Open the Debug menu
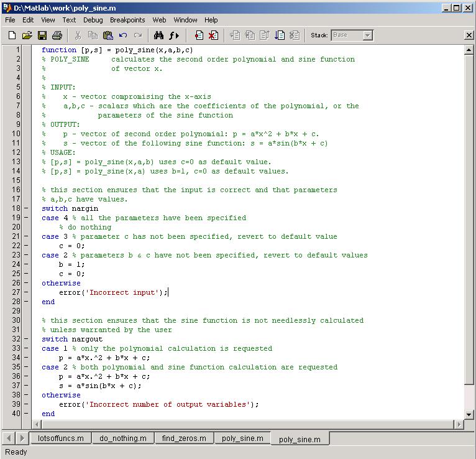This screenshot has height=459, width=476. 93,20
